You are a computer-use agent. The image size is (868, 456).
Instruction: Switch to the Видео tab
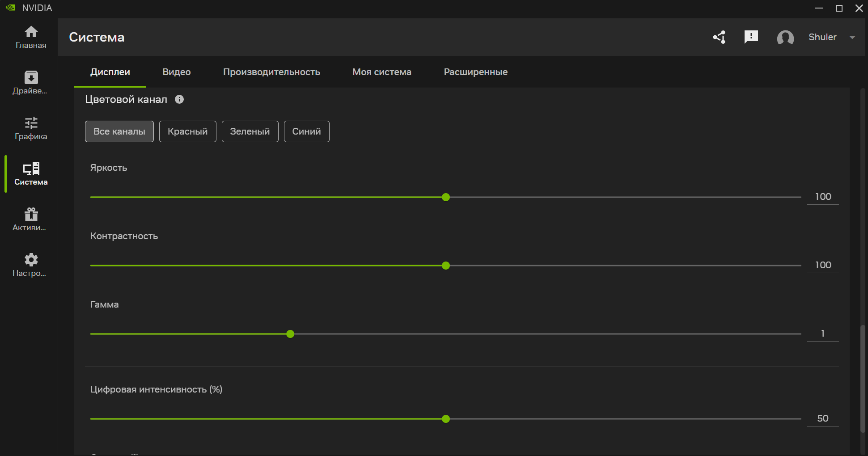click(x=177, y=72)
